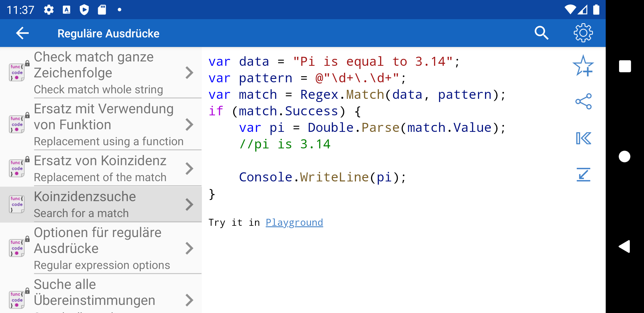Tap the play shield status bar icon
The image size is (644, 313).
pyautogui.click(x=84, y=10)
